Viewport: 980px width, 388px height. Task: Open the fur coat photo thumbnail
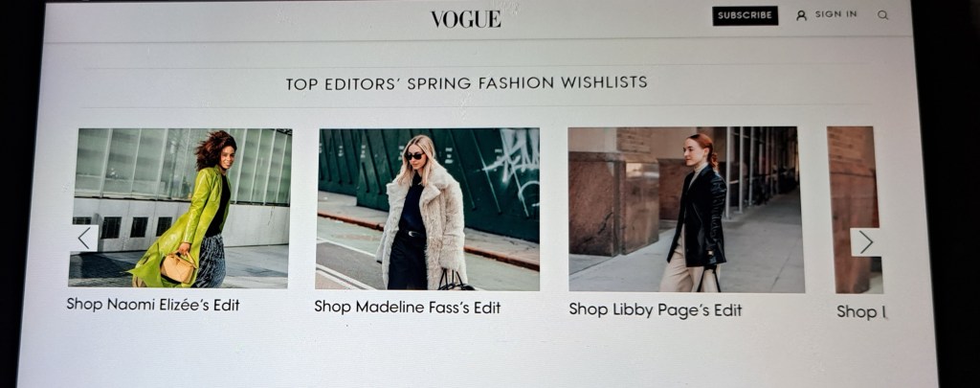pos(428,209)
